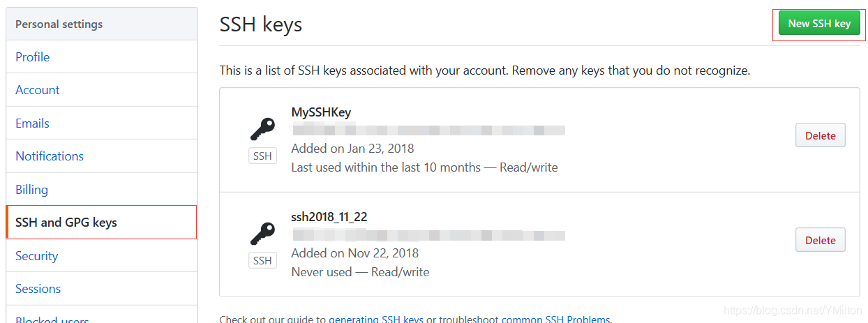Click the blurred fingerprint of ssh2018_11_22
868x323 pixels.
(428, 235)
